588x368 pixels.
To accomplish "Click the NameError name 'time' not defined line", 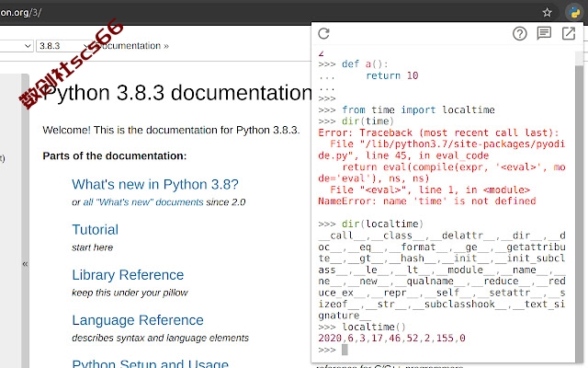I will 426,201.
